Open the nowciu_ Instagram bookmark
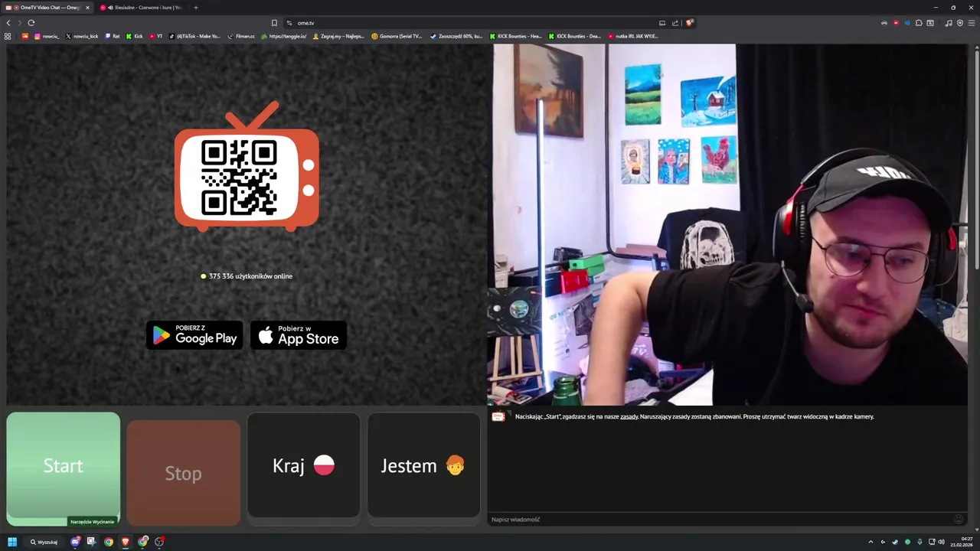Viewport: 980px width, 551px height. pyautogui.click(x=47, y=36)
